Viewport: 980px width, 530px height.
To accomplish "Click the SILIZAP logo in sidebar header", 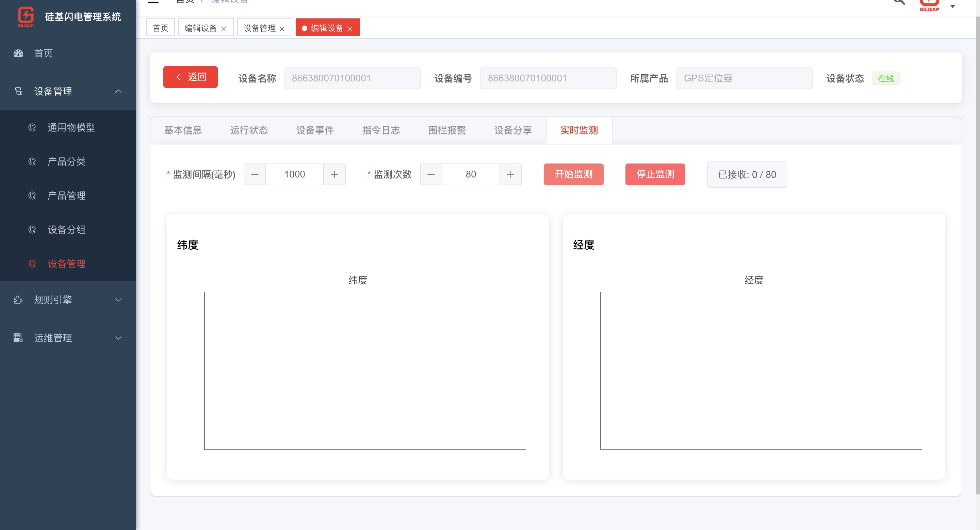I will 26,17.
